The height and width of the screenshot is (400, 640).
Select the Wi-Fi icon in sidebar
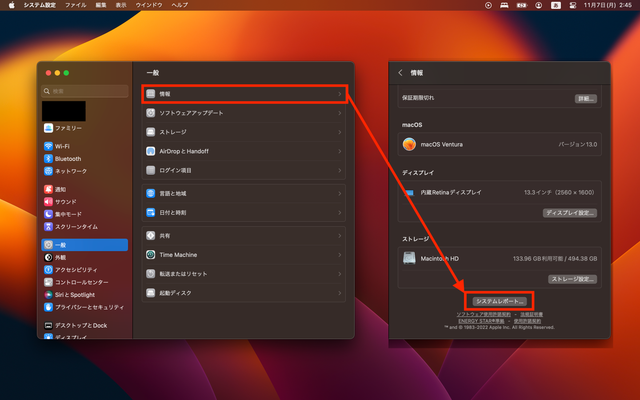point(48,146)
